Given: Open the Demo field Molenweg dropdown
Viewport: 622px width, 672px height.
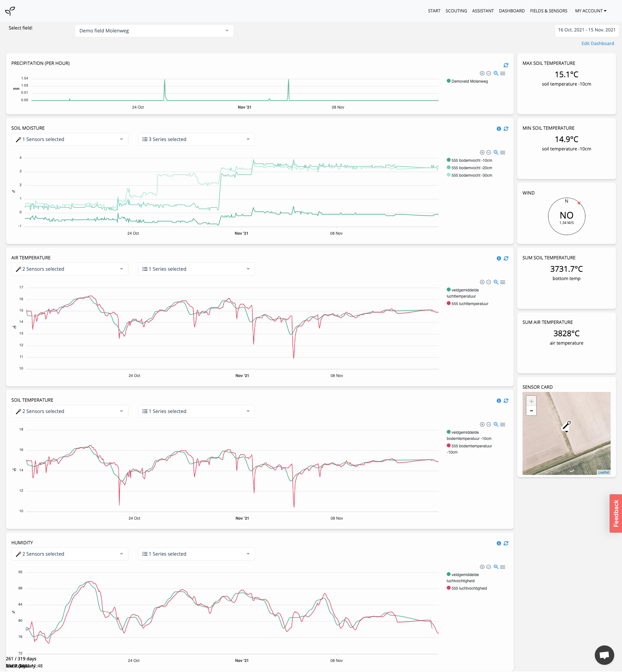Looking at the screenshot, I should pyautogui.click(x=154, y=31).
